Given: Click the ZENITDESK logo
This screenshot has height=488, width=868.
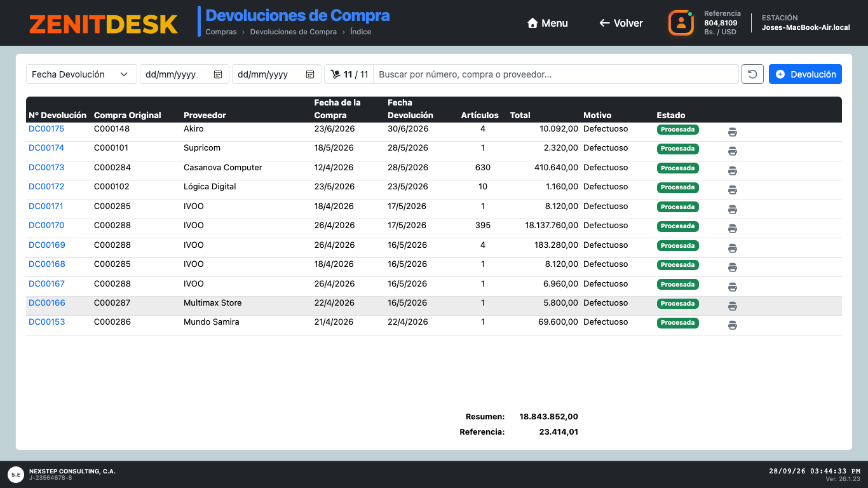Looking at the screenshot, I should [x=104, y=24].
